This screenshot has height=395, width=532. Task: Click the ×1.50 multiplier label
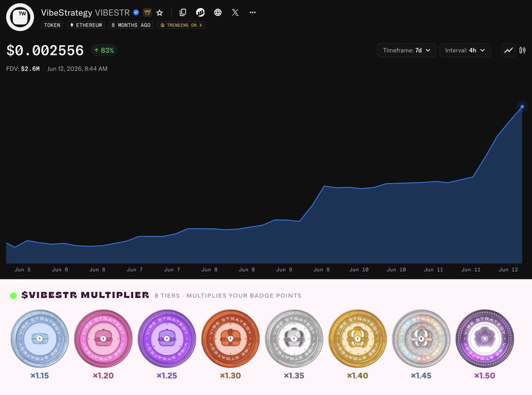[x=485, y=376]
